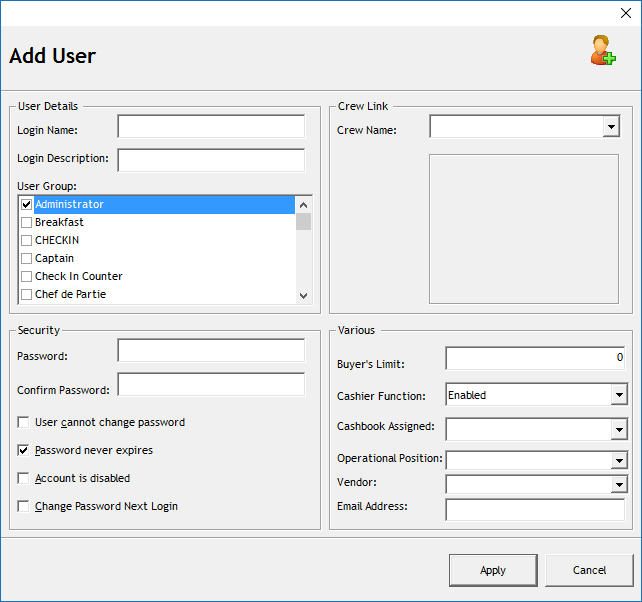Viewport: 642px width, 602px height.
Task: Enable User cannot change password option
Action: [23, 422]
